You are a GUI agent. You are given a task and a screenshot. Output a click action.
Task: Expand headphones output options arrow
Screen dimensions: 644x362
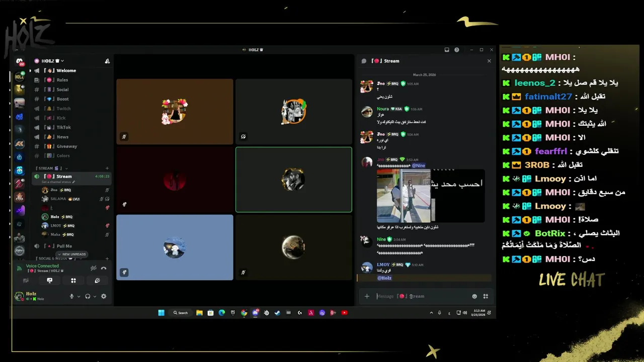[x=95, y=297]
